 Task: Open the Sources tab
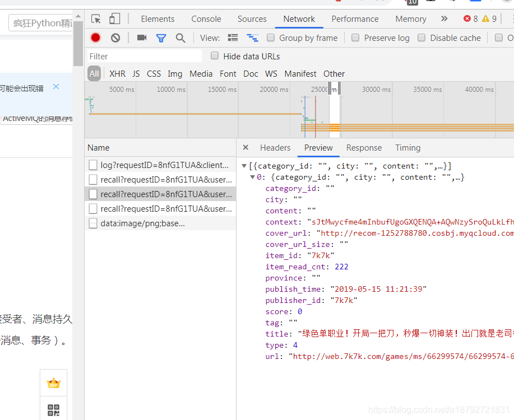click(252, 19)
